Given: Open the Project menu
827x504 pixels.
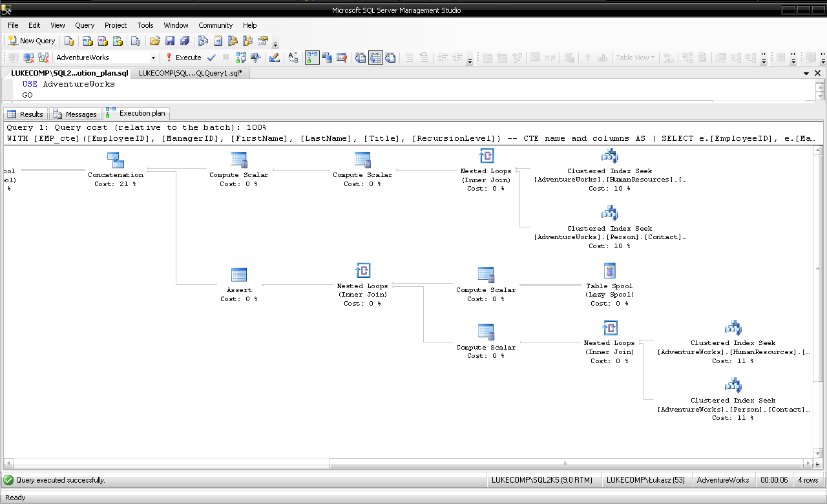Looking at the screenshot, I should pyautogui.click(x=116, y=25).
